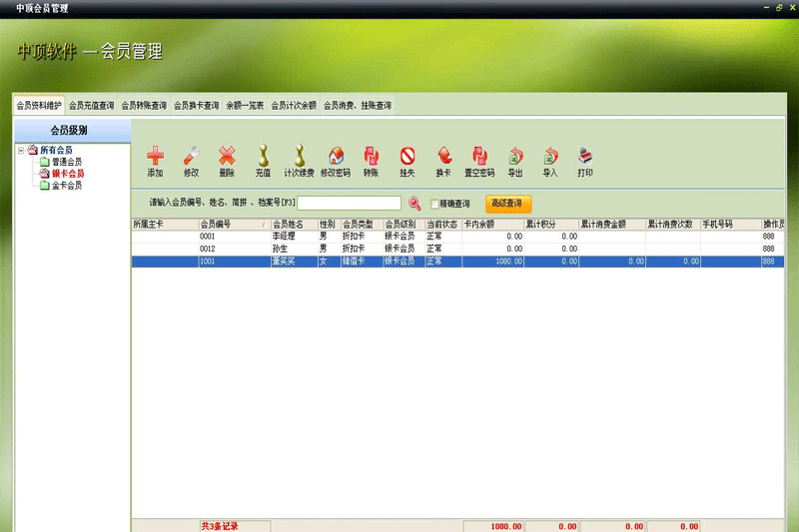Click the magnifier search icon
Screen dimensions: 799x532
(x=414, y=204)
